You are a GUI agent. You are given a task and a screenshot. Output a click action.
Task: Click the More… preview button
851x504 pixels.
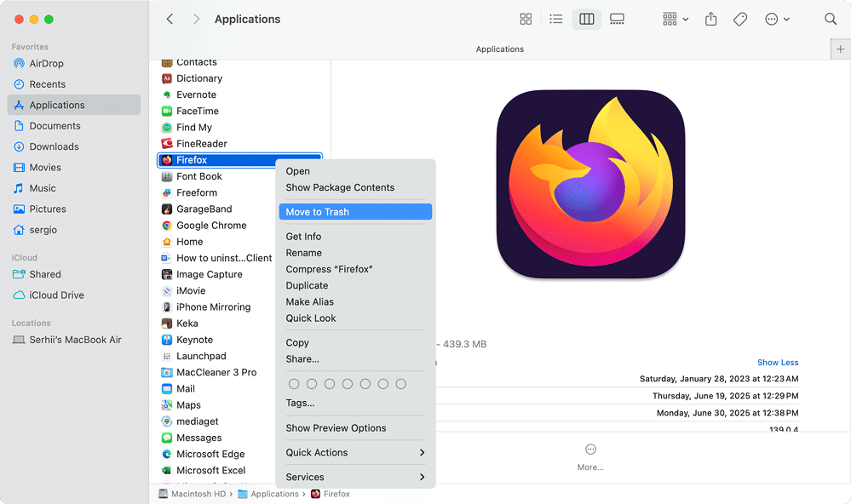pos(590,457)
